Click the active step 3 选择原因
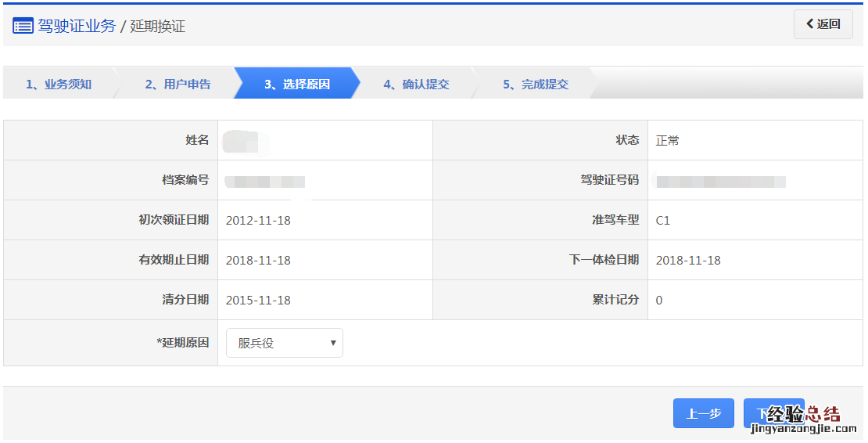The image size is (868, 443). 296,84
